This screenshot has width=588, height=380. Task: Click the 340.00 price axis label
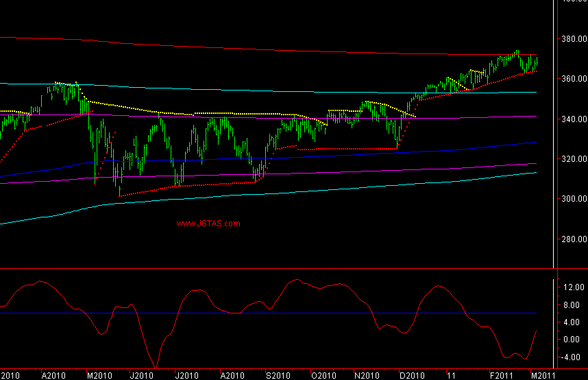click(573, 119)
